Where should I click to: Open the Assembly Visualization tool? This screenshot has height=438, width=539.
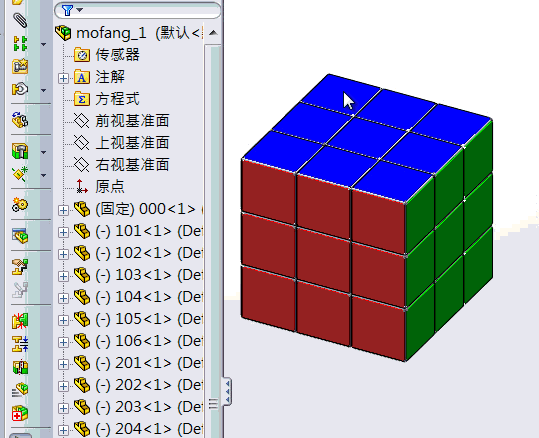click(20, 390)
